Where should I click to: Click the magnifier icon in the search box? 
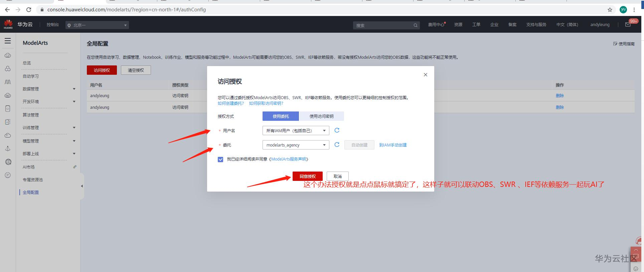(x=416, y=25)
